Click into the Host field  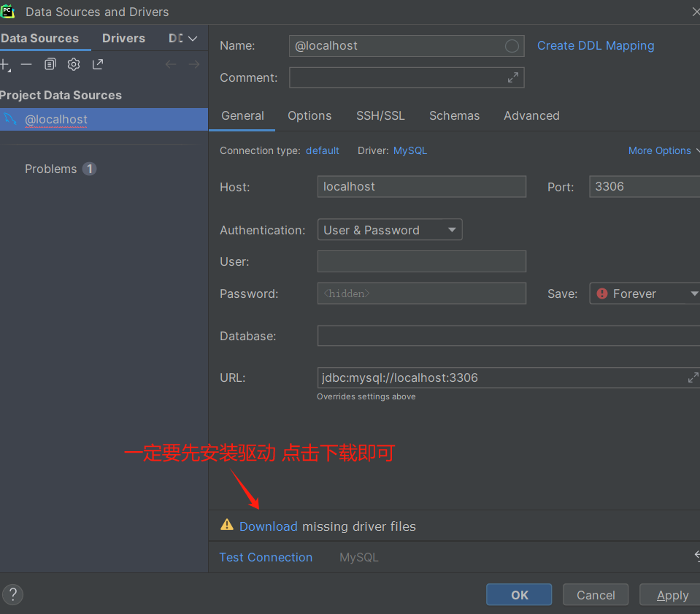pos(421,187)
